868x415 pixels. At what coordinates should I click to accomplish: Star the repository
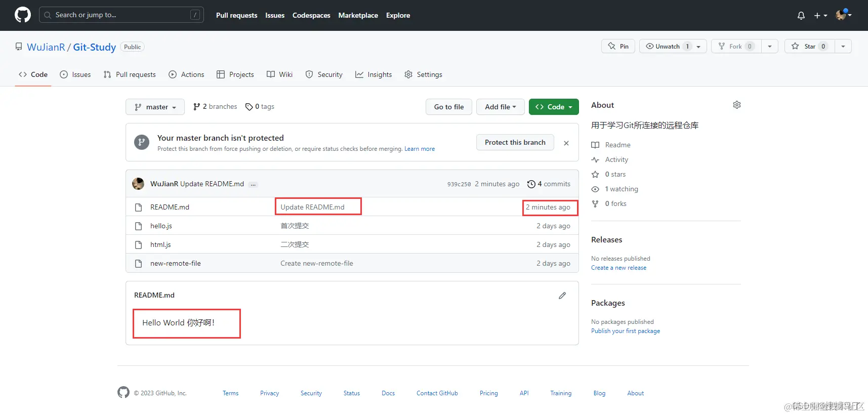point(810,46)
